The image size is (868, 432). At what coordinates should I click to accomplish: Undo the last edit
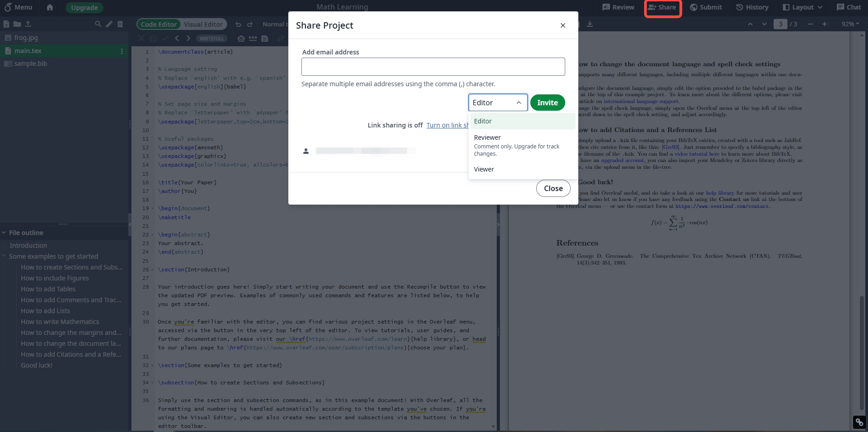coord(238,24)
